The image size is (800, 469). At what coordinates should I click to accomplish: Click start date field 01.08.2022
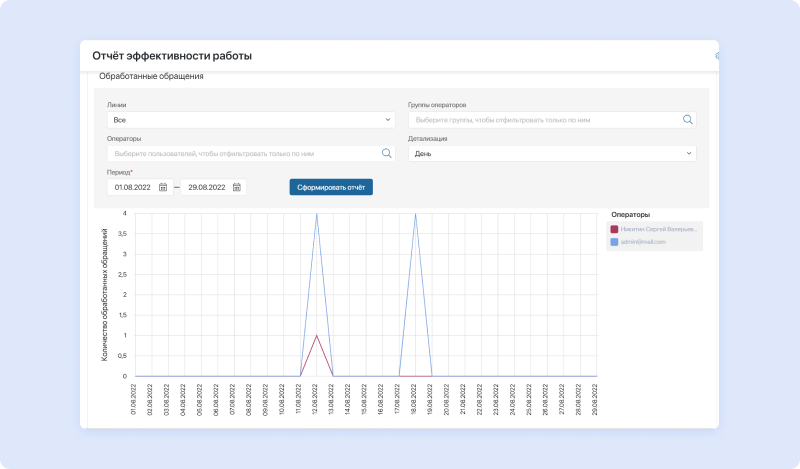132,187
